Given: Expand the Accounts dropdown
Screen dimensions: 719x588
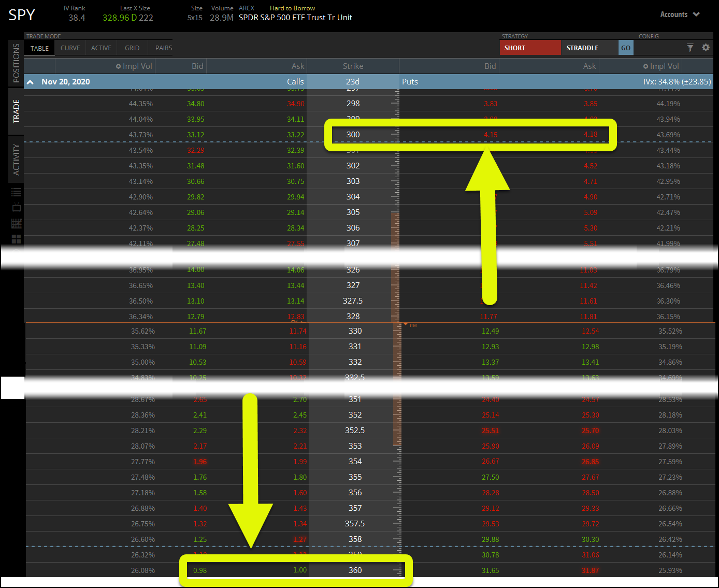Looking at the screenshot, I should tap(680, 15).
